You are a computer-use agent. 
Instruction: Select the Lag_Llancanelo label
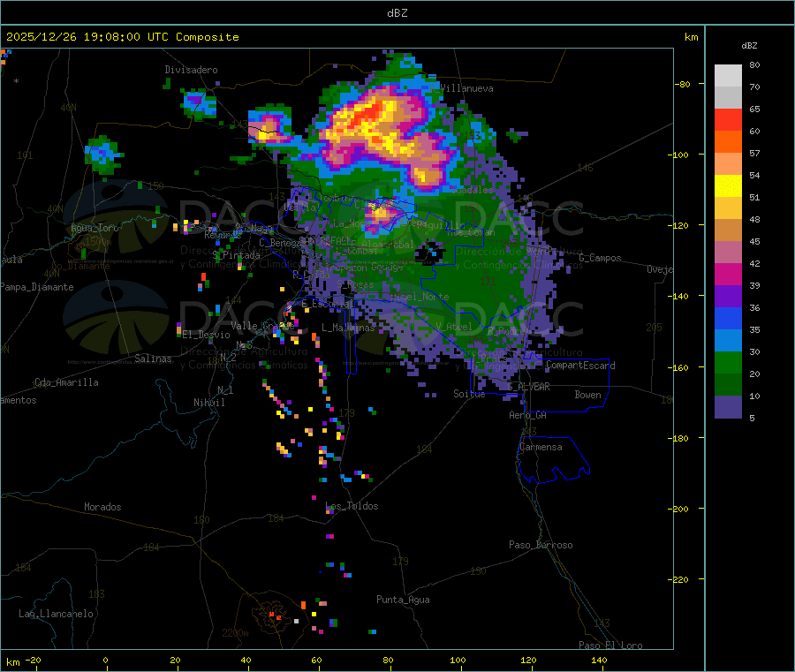(x=57, y=613)
